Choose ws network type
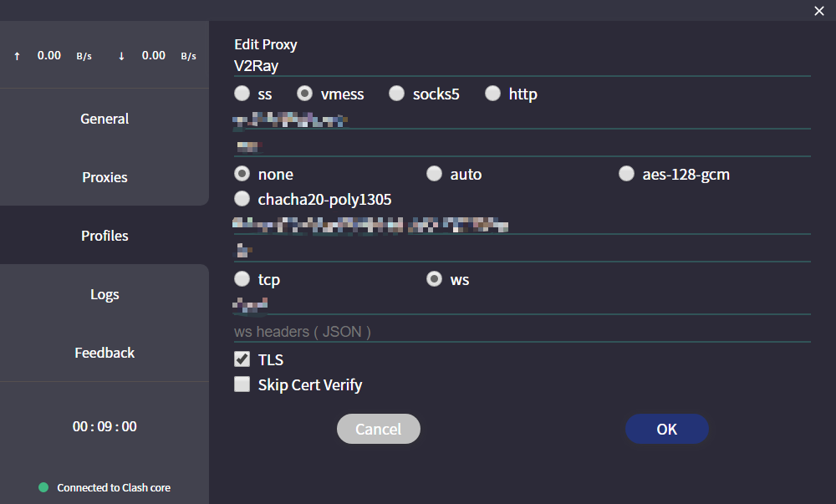 (435, 279)
